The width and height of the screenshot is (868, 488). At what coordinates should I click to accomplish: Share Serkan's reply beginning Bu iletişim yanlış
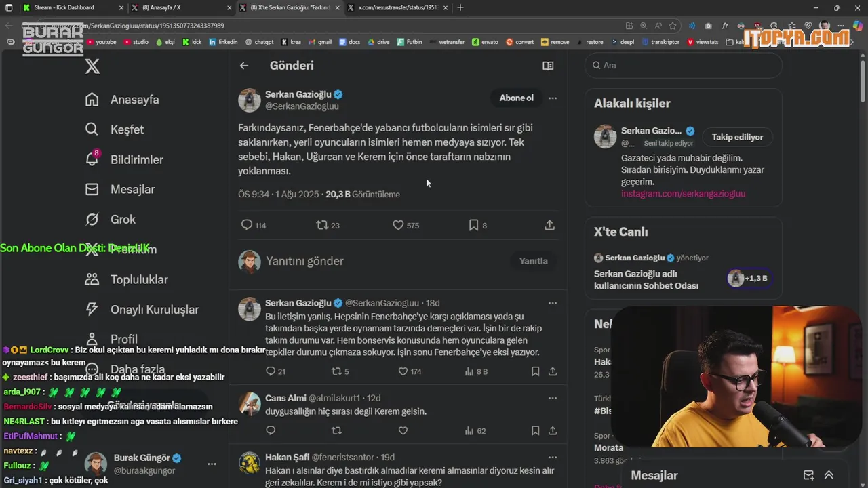[553, 371]
